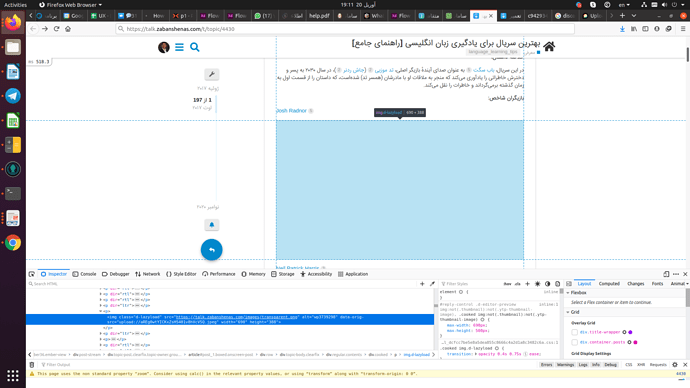
Task: Open the topic admin wrench button
Action: 212,74
